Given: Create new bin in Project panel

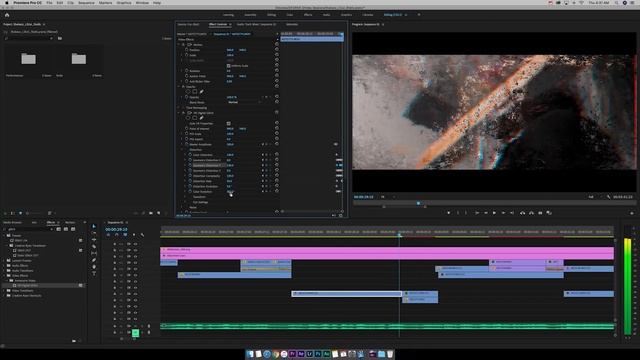Looking at the screenshot, I should click(151, 213).
